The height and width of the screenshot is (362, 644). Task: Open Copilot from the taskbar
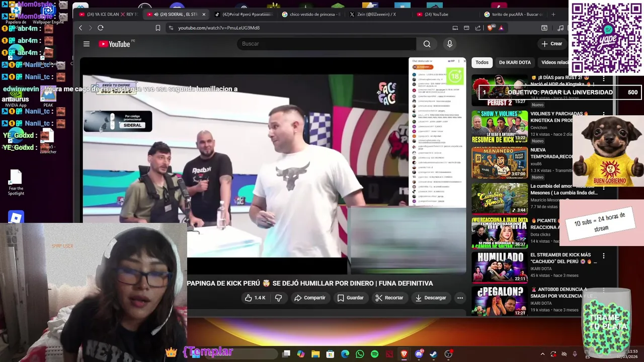tap(300, 354)
